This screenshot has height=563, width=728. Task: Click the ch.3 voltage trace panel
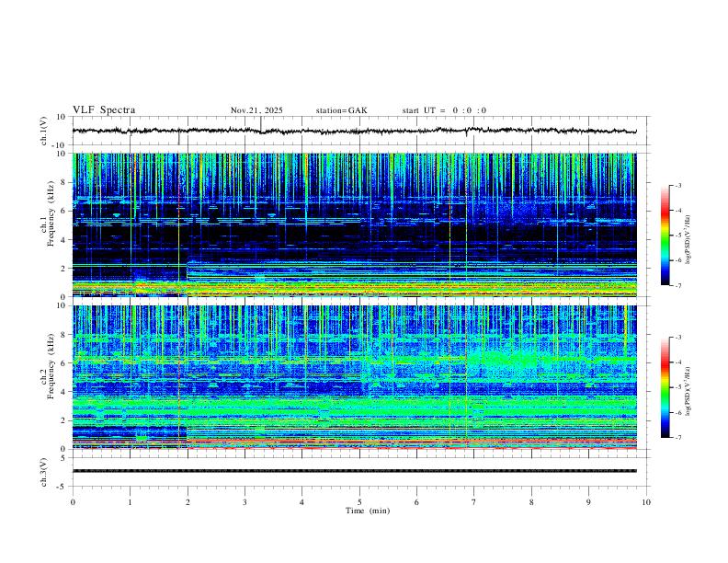coord(360,472)
